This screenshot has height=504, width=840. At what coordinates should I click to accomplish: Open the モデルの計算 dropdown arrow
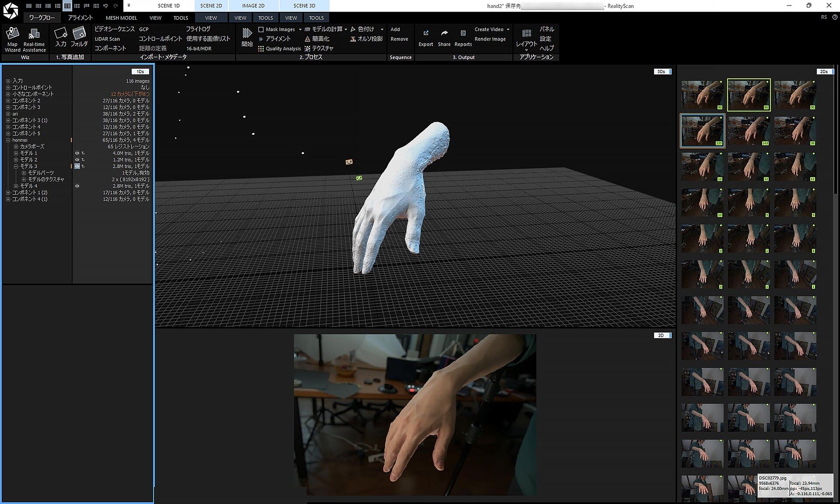point(346,29)
